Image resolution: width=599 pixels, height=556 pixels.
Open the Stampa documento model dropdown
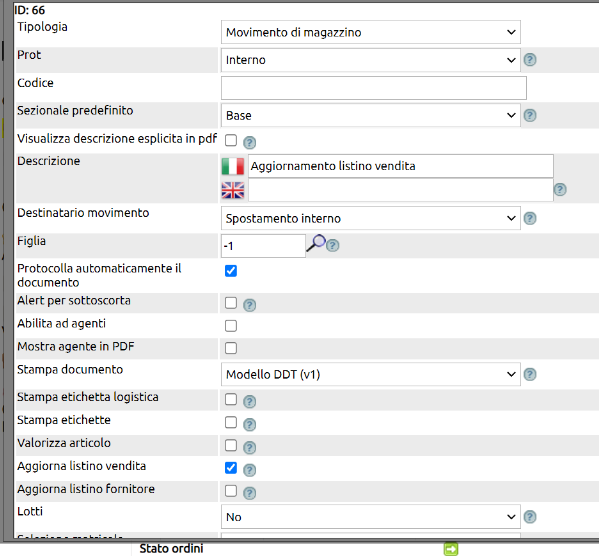[371, 374]
